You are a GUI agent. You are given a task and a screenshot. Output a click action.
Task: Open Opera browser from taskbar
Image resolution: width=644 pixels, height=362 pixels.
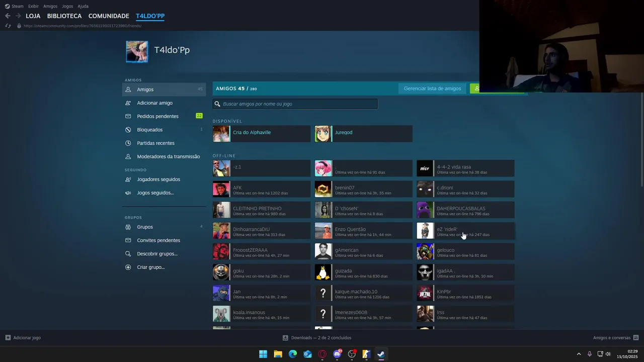323,354
